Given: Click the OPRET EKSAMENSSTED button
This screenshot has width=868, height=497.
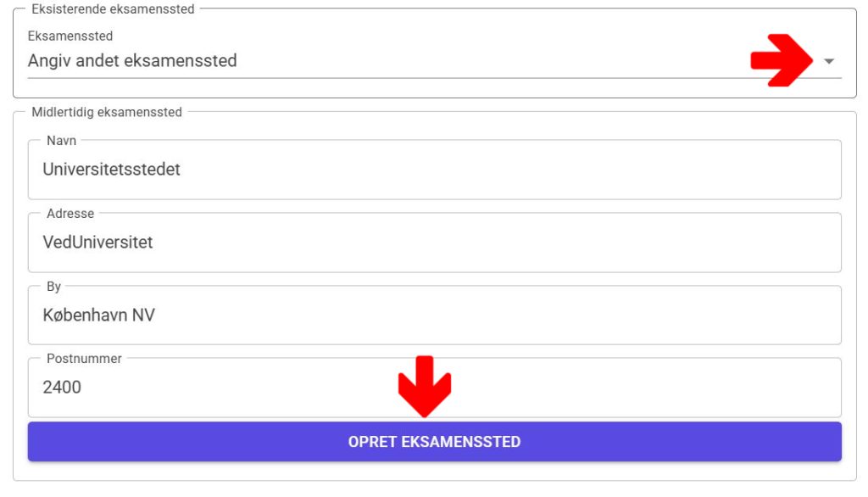Looking at the screenshot, I should pyautogui.click(x=434, y=442).
